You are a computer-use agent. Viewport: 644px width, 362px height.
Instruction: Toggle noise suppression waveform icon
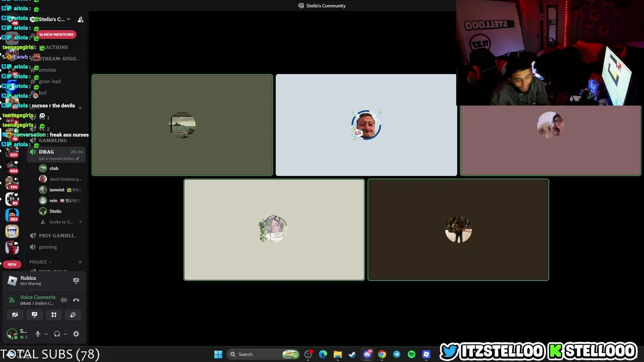(x=64, y=300)
